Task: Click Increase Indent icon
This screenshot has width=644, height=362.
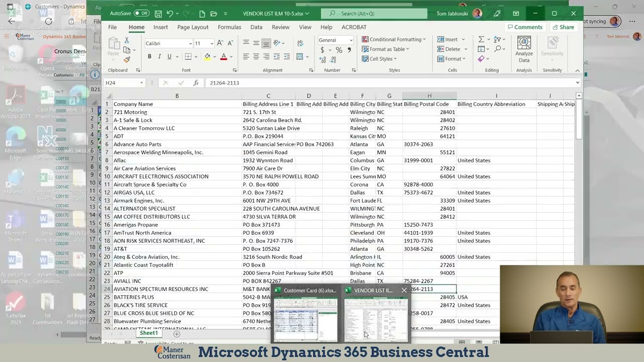Action: pyautogui.click(x=287, y=57)
